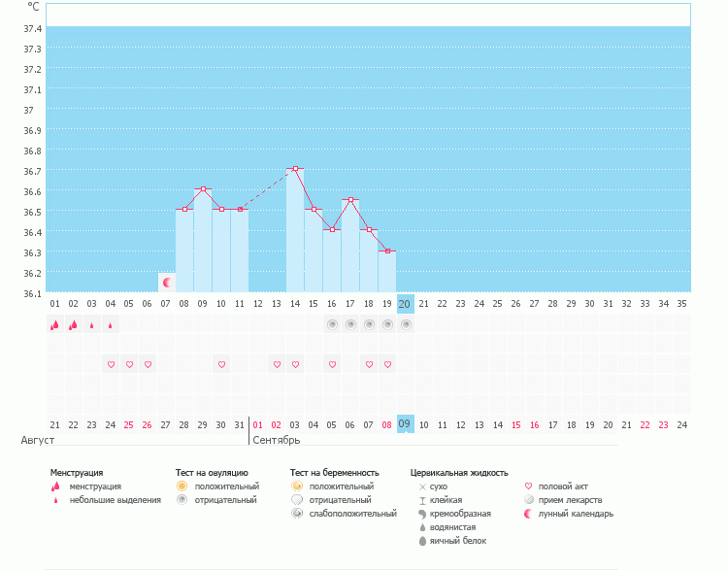
Task: Click the heart icon on cycle day 13
Action: click(277, 364)
